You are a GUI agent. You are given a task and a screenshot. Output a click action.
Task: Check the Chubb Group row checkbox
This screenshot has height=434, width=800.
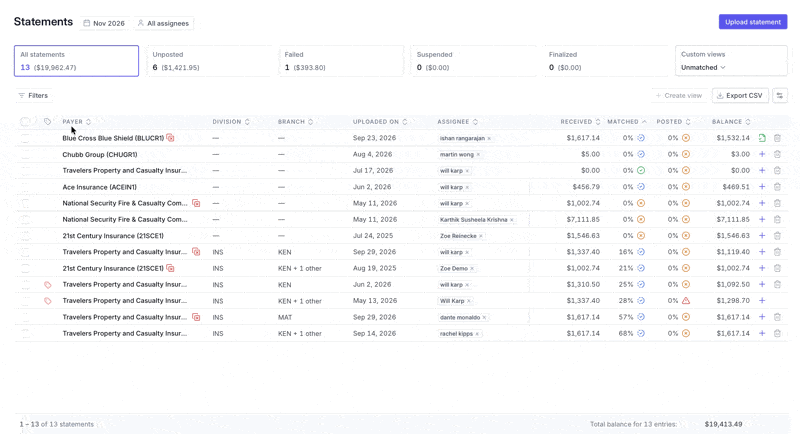pyautogui.click(x=25, y=154)
